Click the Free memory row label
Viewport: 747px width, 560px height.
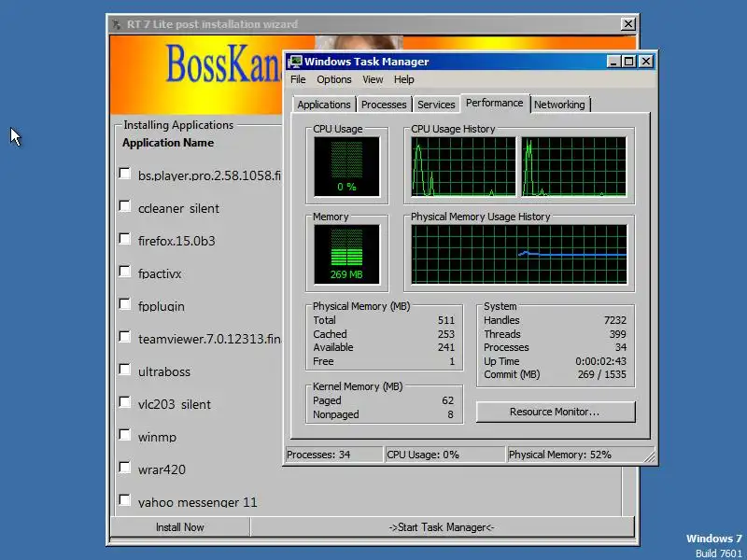[323, 361]
